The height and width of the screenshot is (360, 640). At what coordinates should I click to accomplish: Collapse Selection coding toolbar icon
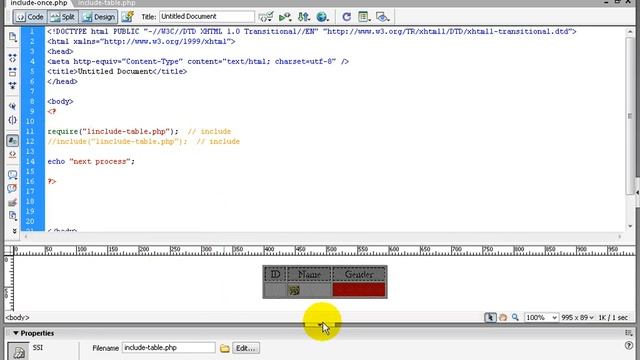[13, 72]
